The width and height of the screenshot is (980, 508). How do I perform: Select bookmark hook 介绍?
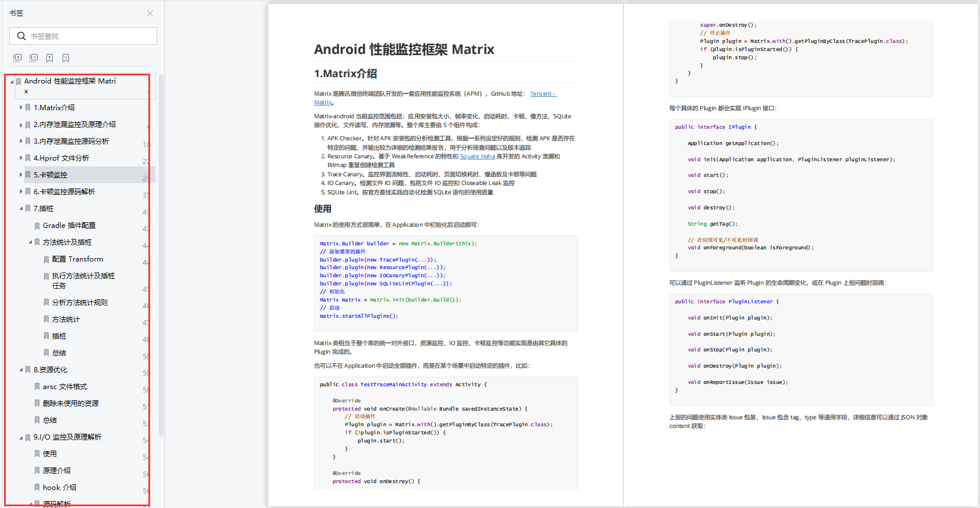pyautogui.click(x=60, y=487)
